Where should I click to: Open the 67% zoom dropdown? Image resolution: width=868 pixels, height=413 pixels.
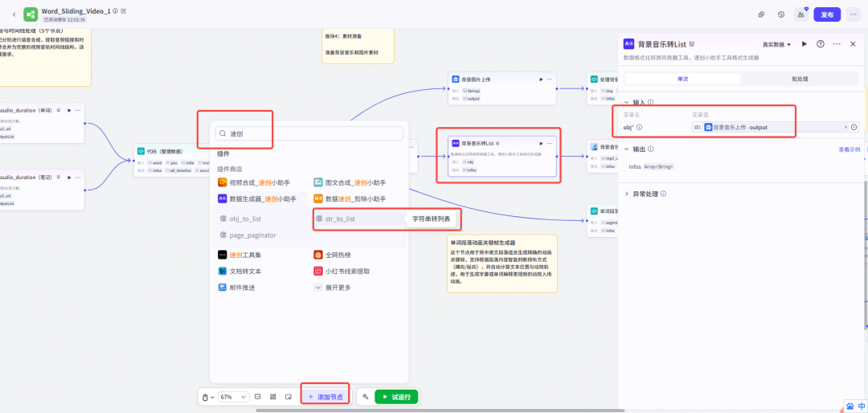pyautogui.click(x=233, y=397)
